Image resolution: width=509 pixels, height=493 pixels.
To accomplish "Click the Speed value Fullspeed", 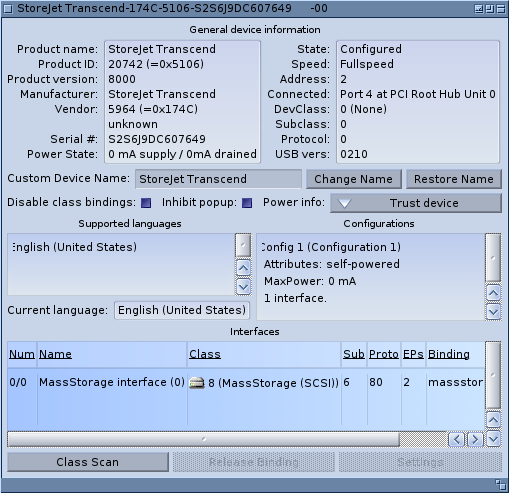I will [367, 64].
